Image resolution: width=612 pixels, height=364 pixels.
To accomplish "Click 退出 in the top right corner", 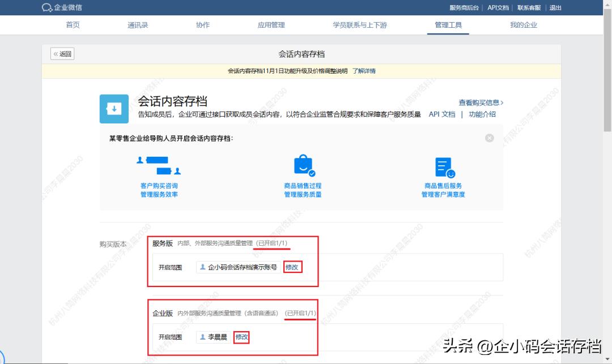I will [x=555, y=7].
